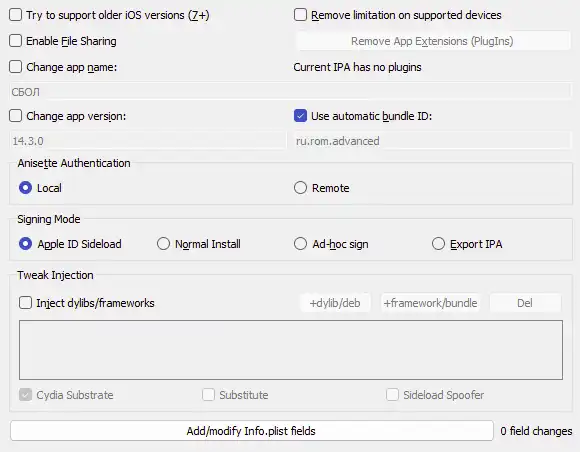580x452 pixels.
Task: Enable Inject dylibs/frameworks checkbox
Action: point(26,303)
